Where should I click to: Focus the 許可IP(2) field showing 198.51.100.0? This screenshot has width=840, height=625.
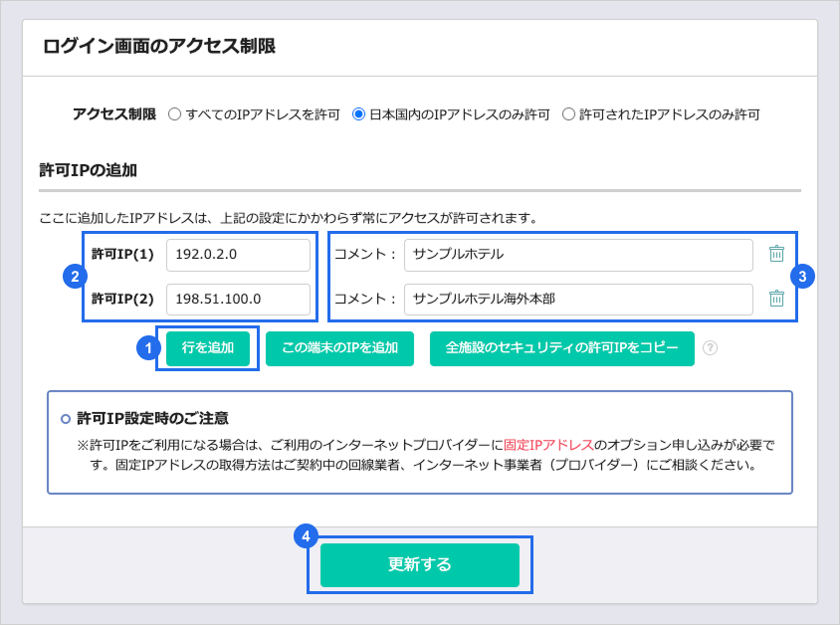(x=238, y=299)
